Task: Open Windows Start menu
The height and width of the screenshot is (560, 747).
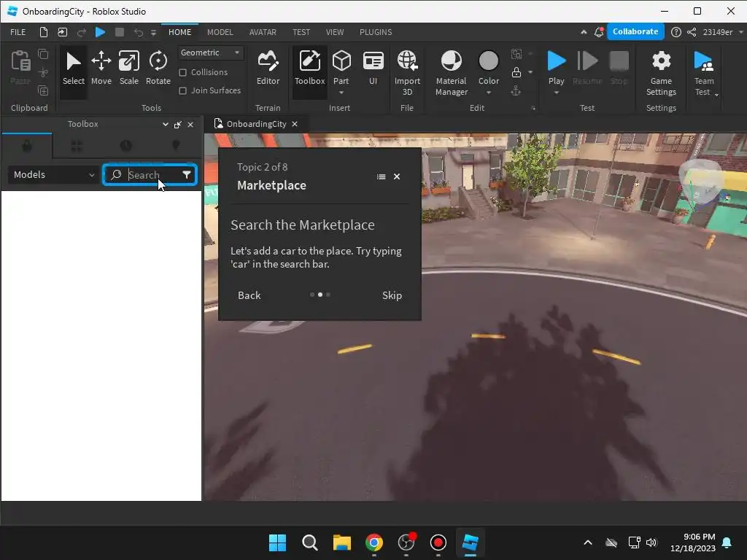Action: pos(277,542)
